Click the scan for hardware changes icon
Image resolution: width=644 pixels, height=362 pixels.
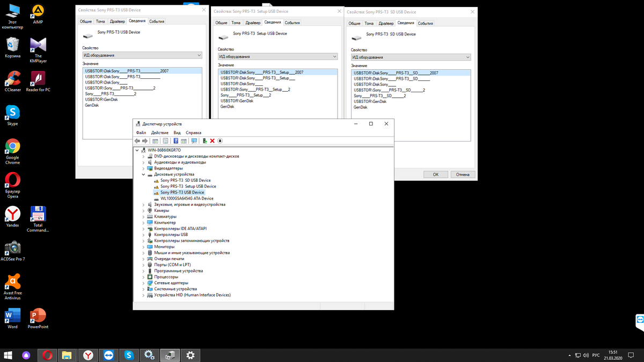(194, 141)
